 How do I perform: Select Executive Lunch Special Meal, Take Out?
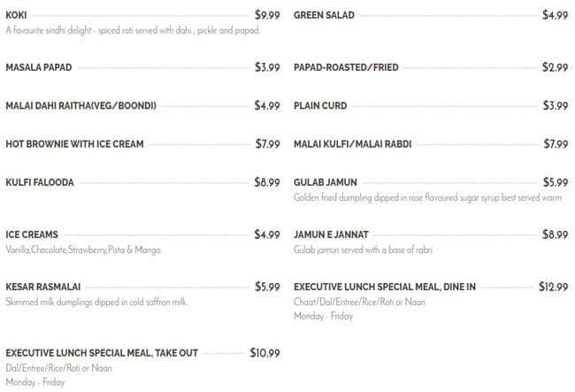(x=101, y=352)
